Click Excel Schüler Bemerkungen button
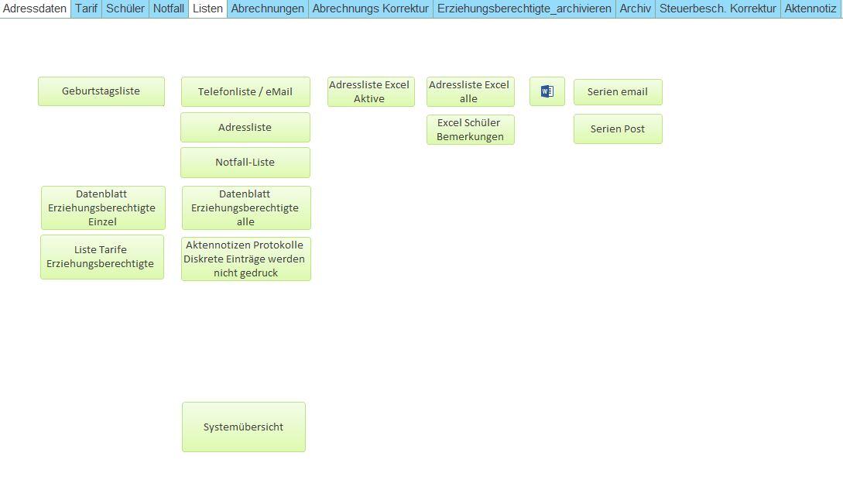The width and height of the screenshot is (843, 504). (470, 129)
